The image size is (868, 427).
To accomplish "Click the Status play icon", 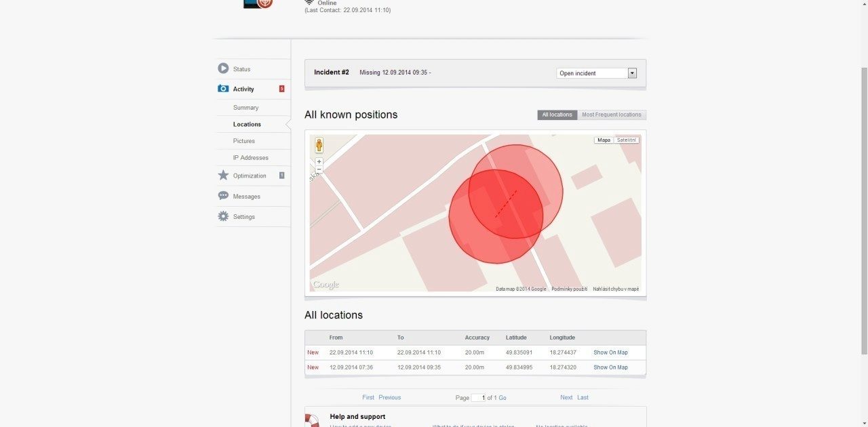I will [223, 68].
